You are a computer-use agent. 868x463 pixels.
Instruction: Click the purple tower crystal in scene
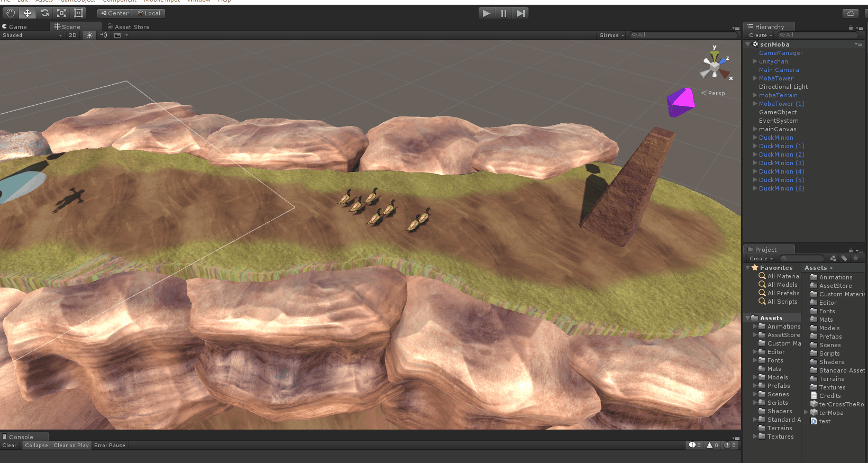(680, 102)
